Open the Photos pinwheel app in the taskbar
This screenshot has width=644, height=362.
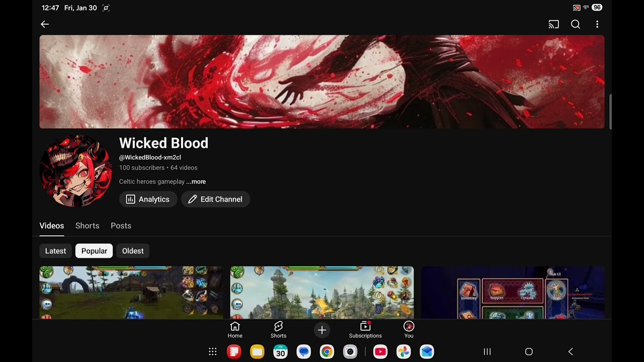(404, 351)
